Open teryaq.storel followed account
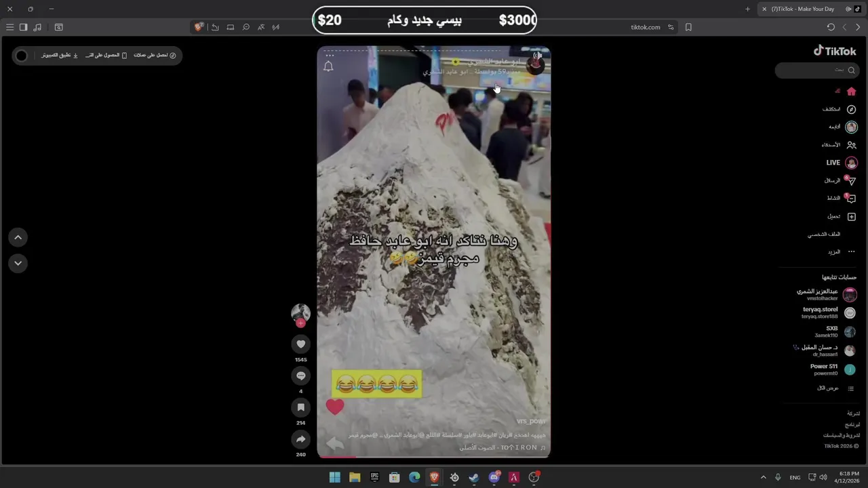Viewport: 868px width, 488px height. click(x=829, y=312)
